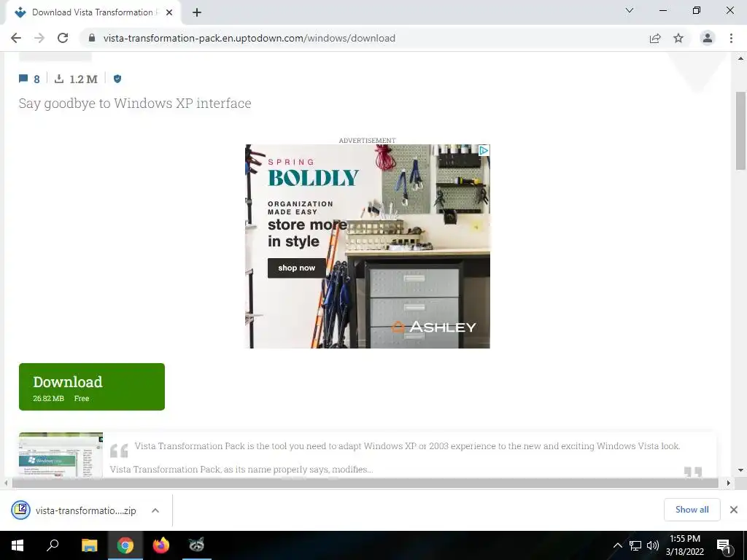Switch to Chrome in the taskbar
This screenshot has width=747, height=560.
[x=125, y=545]
